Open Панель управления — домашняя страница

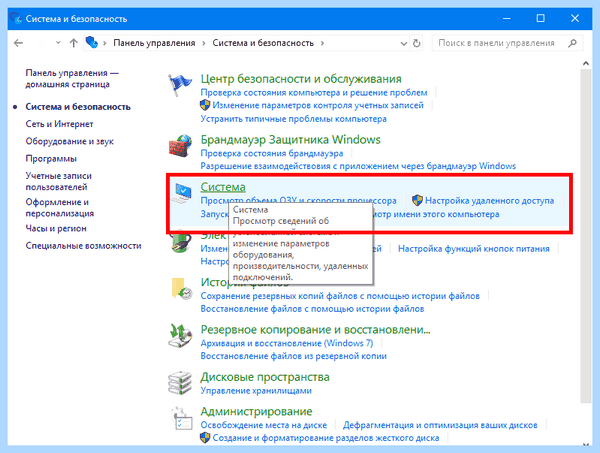click(72, 78)
